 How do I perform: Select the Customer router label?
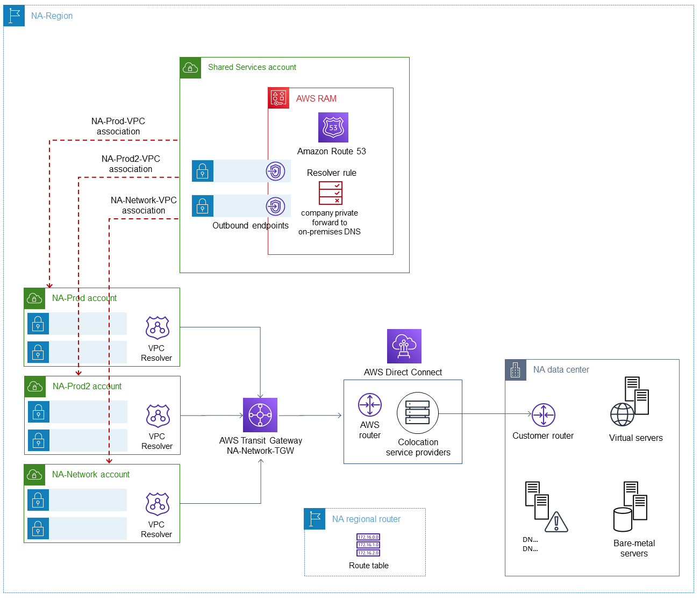[x=543, y=436]
